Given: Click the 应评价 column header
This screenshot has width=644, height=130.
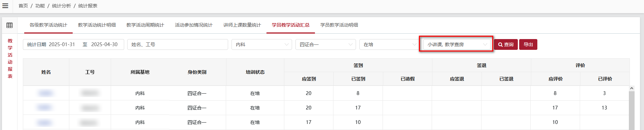Looking at the screenshot, I should 556,79.
